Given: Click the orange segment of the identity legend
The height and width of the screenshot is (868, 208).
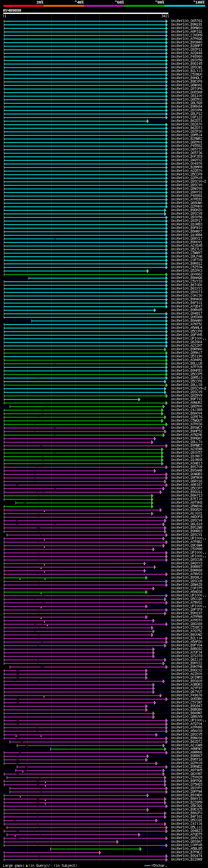Looking at the screenshot, I should (63, 6).
